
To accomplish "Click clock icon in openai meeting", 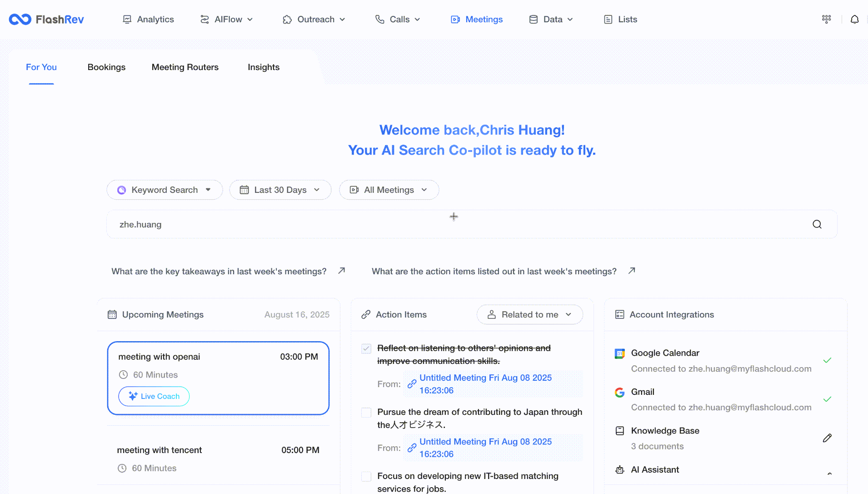I will [123, 375].
